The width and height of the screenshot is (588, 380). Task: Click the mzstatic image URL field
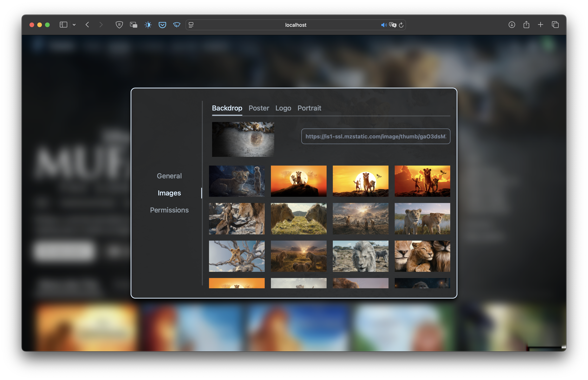click(376, 136)
